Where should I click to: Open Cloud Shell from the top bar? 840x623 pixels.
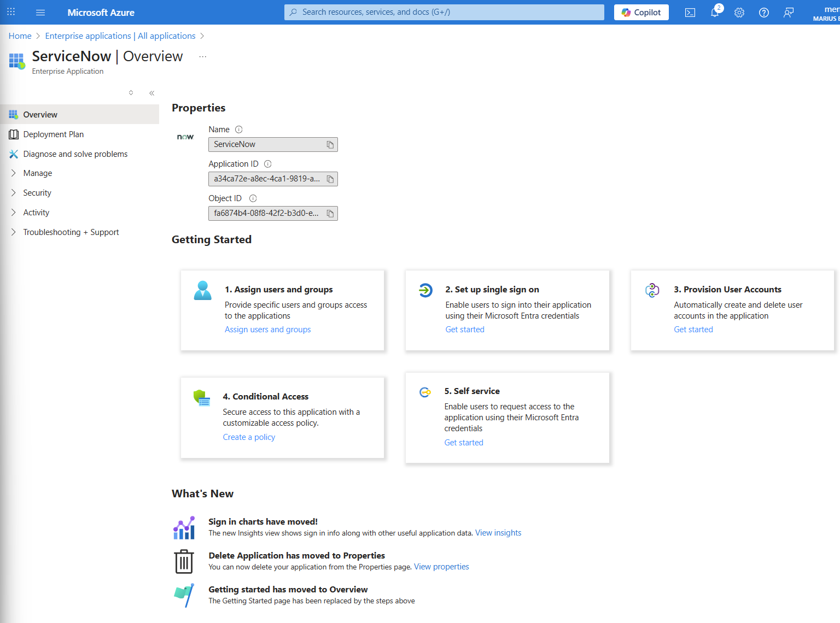[690, 13]
